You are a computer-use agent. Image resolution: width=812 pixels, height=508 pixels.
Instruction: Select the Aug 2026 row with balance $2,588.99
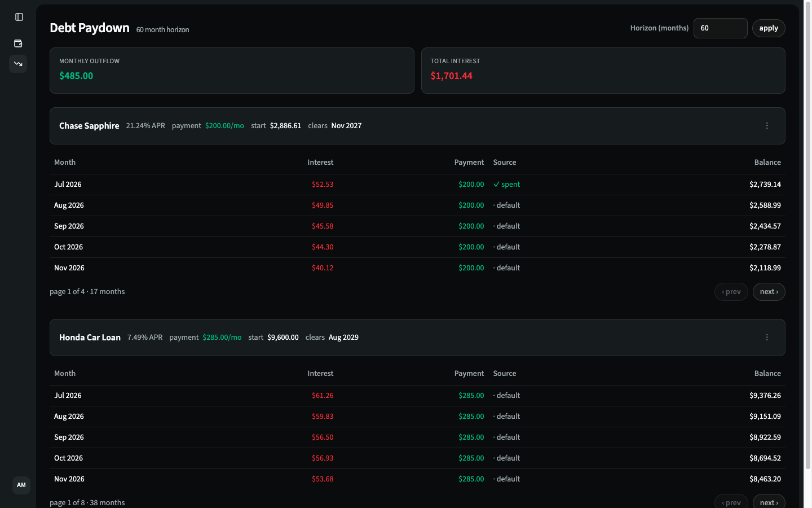[x=417, y=205]
